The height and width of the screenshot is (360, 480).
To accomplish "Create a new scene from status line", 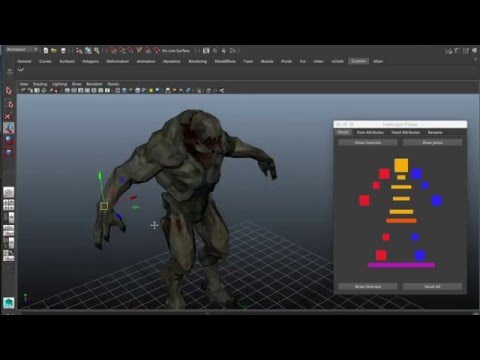I will pos(46,51).
